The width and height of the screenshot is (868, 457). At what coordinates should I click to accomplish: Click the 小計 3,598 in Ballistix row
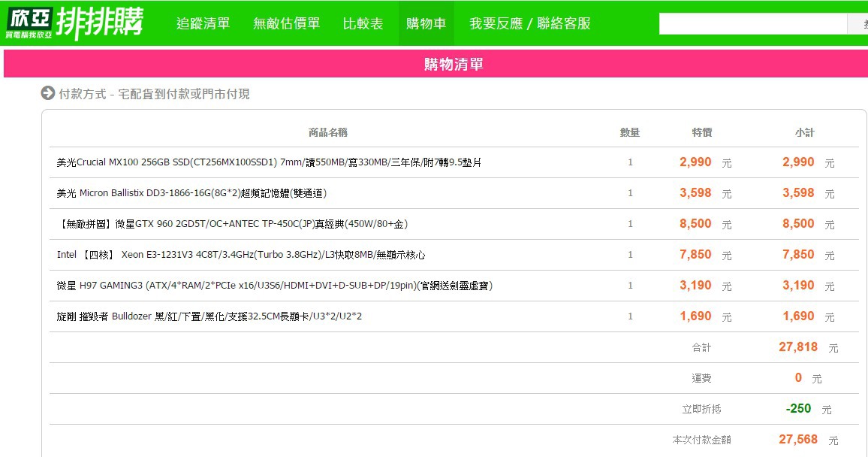pos(798,192)
